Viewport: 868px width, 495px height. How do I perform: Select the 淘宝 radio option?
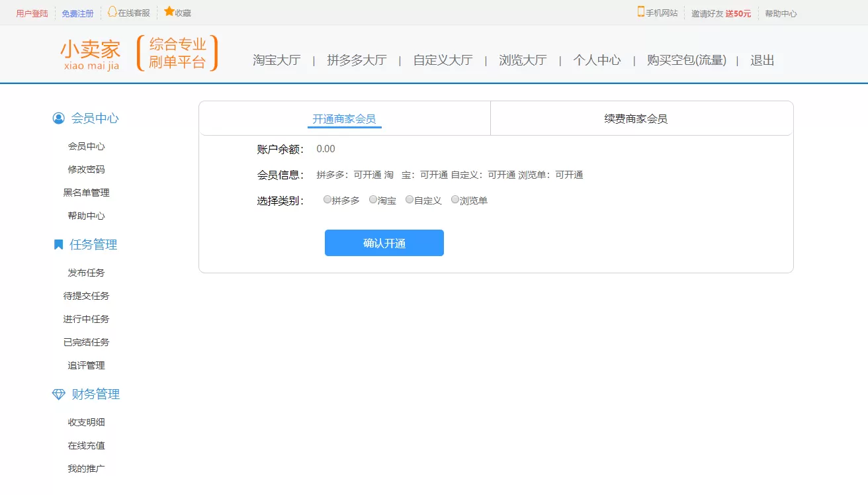coord(373,199)
